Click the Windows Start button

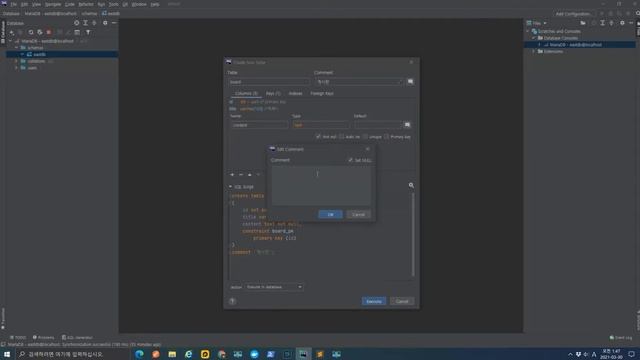7,354
